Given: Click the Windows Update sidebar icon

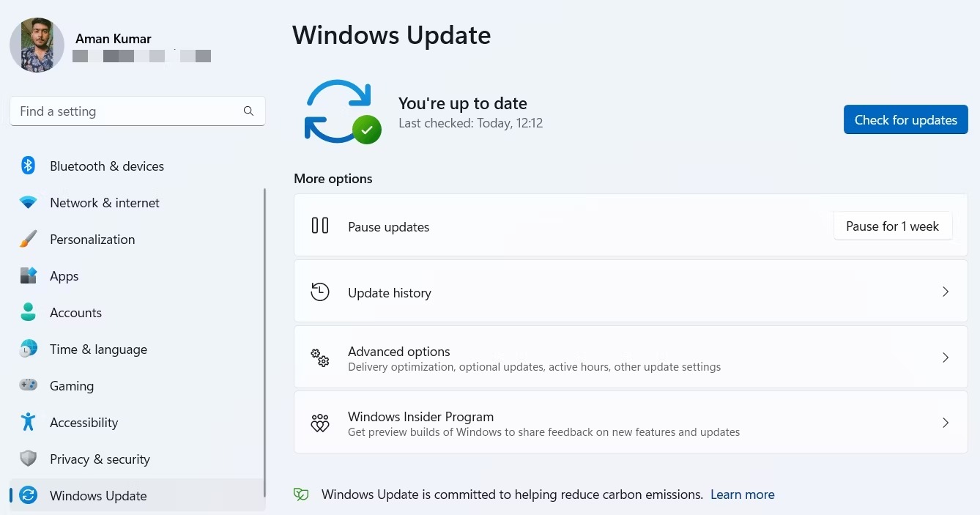Looking at the screenshot, I should [28, 495].
